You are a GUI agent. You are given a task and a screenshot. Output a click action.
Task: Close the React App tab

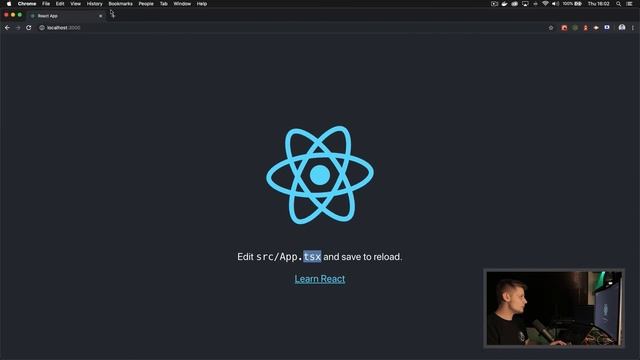[x=100, y=16]
